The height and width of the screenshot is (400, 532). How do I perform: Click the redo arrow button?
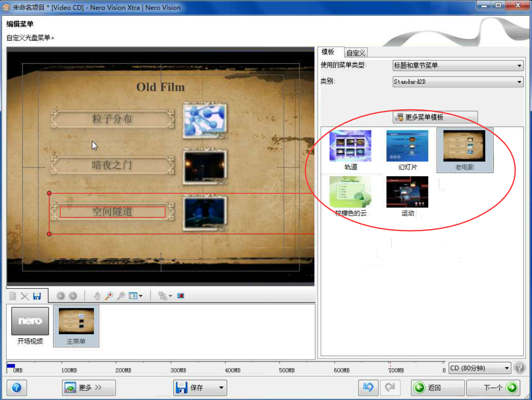[x=390, y=388]
